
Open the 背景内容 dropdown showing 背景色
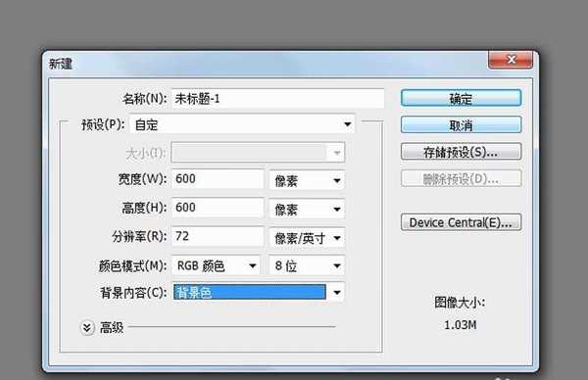pyautogui.click(x=259, y=292)
